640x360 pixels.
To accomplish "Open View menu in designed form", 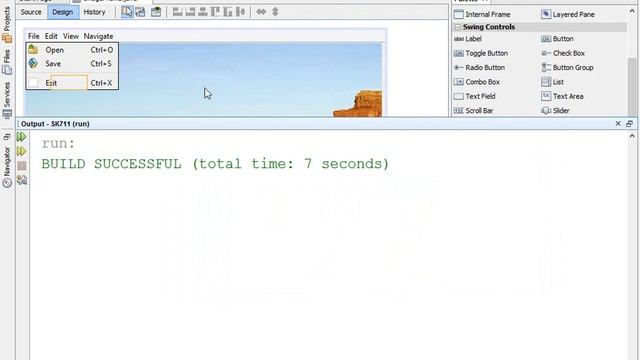I will [71, 36].
